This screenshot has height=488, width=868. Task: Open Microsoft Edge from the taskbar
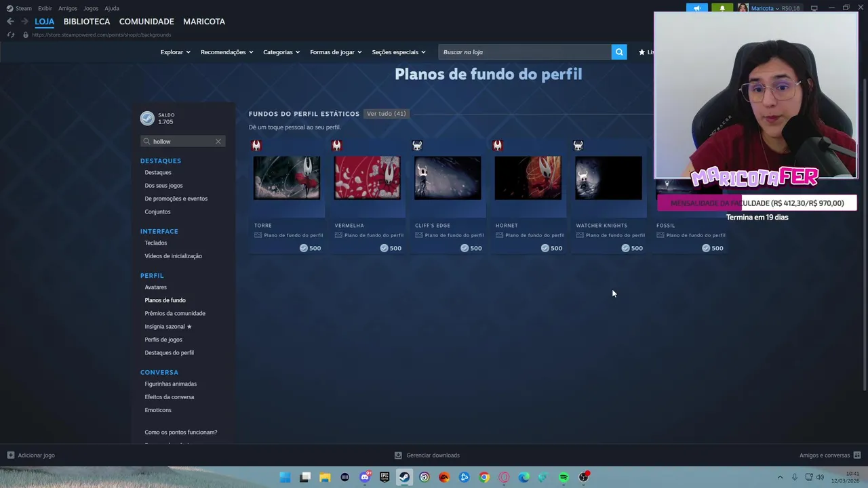pyautogui.click(x=524, y=477)
